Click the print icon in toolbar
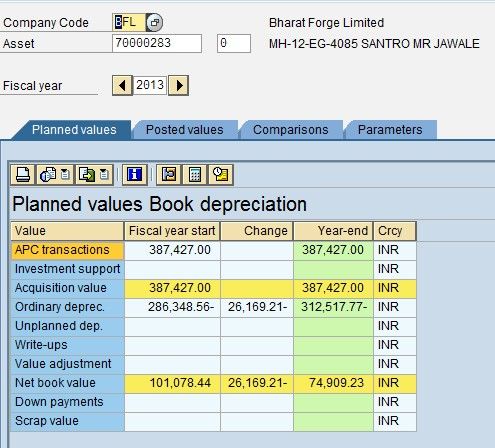 point(22,174)
